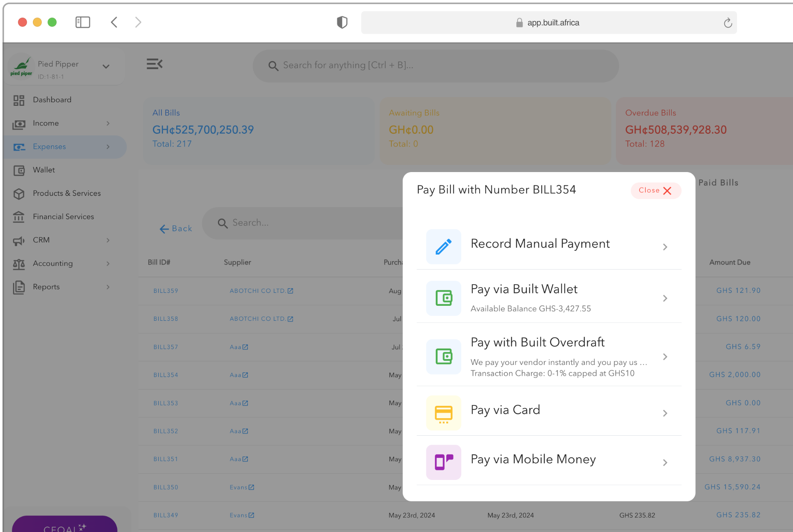This screenshot has height=532, width=793.
Task: Click the privacy shield icon in the browser toolbar
Action: tap(342, 22)
